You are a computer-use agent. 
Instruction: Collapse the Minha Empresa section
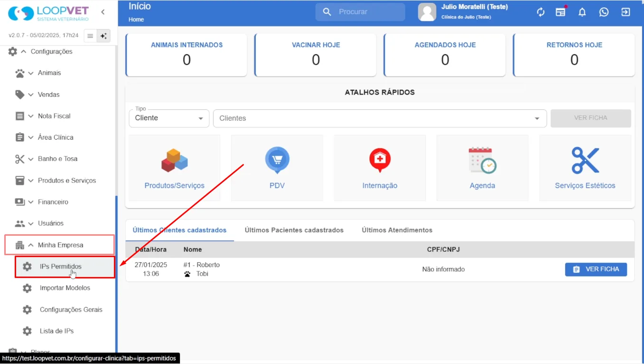pos(59,245)
